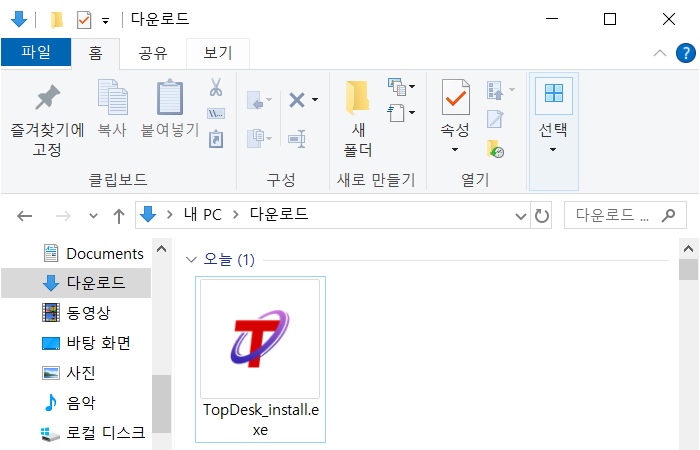Click the navigation pane scroll-up arrow
Viewport: 700px width, 450px height.
click(162, 249)
